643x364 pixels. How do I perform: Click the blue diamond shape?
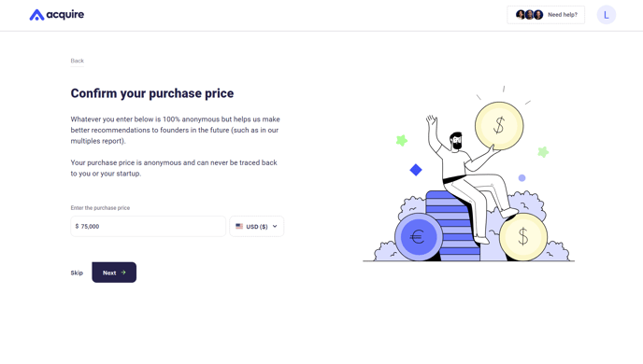tap(416, 170)
